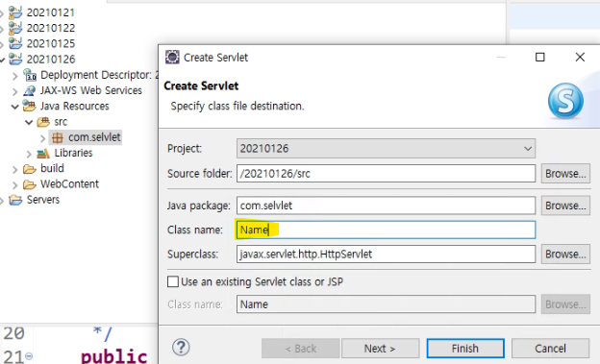Click the Next button
This screenshot has width=600, height=364.
380,349
